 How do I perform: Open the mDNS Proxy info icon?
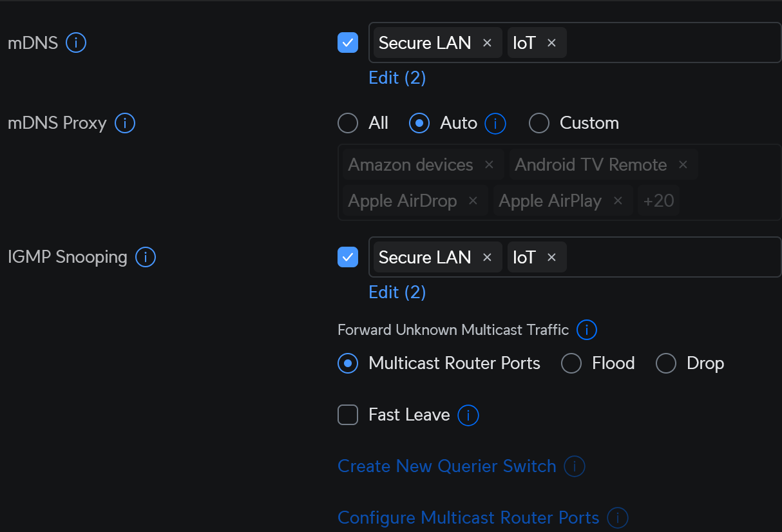(125, 123)
